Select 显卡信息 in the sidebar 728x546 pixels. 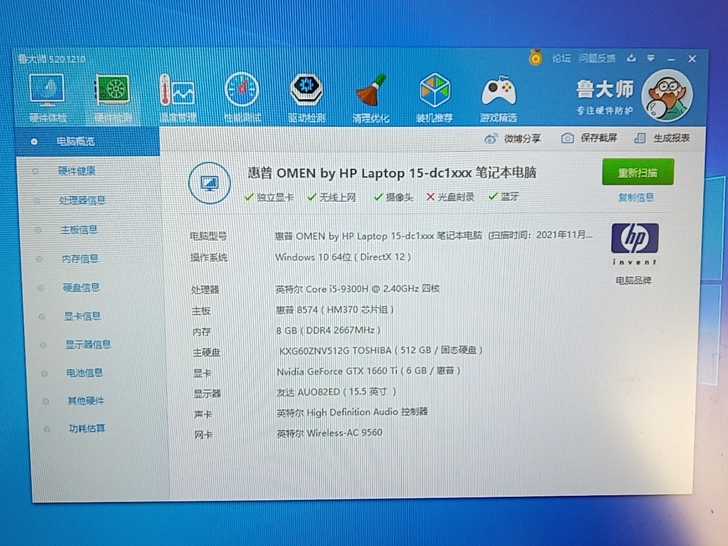coord(82,316)
